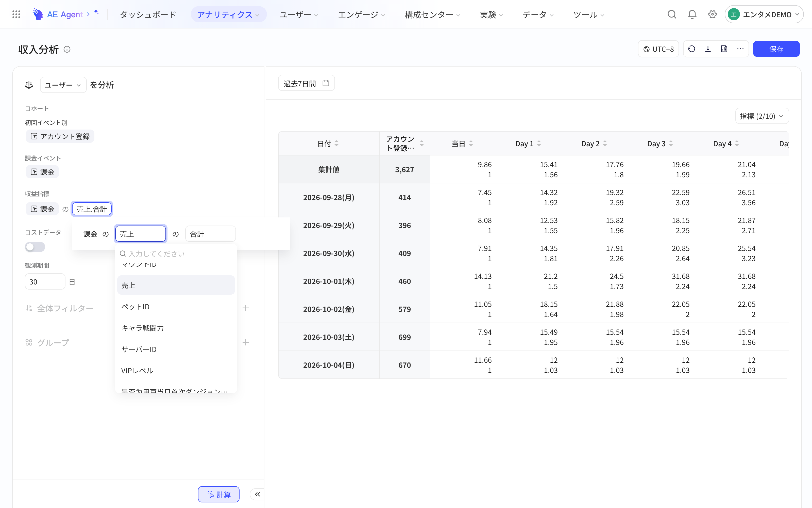Click the info icon beside 収入分析
Screen dimensions: 812x508
[67, 49]
